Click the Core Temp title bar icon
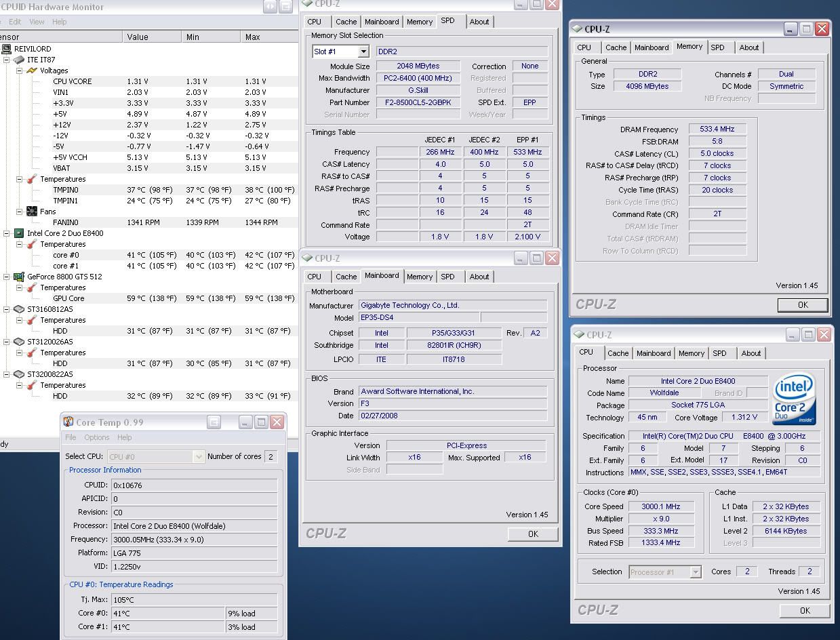840x640 pixels. pos(68,422)
